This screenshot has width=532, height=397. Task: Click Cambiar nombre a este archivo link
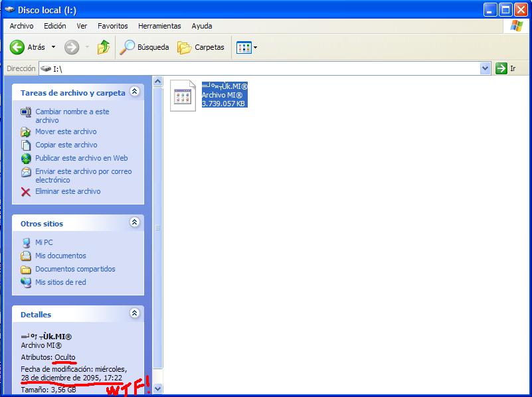[72, 116]
